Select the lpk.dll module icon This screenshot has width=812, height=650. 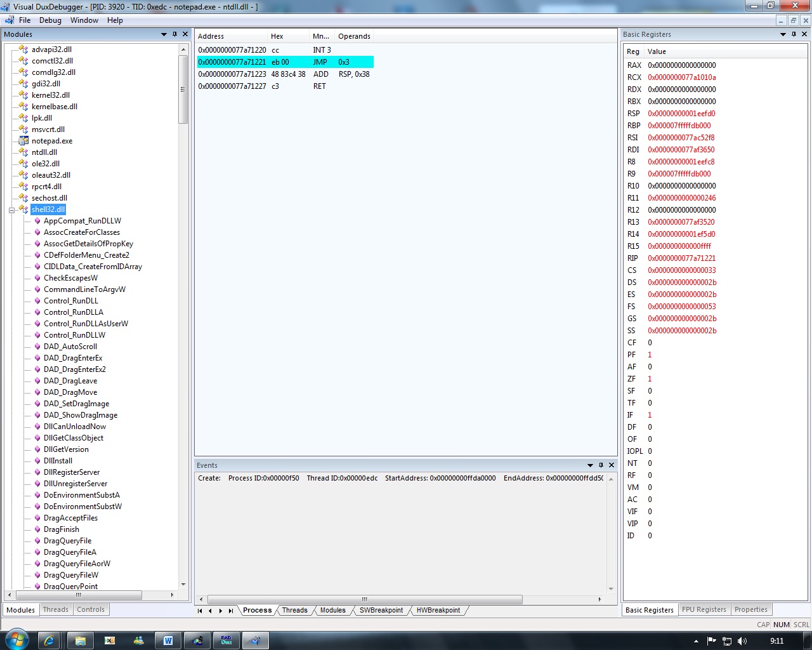coord(23,118)
